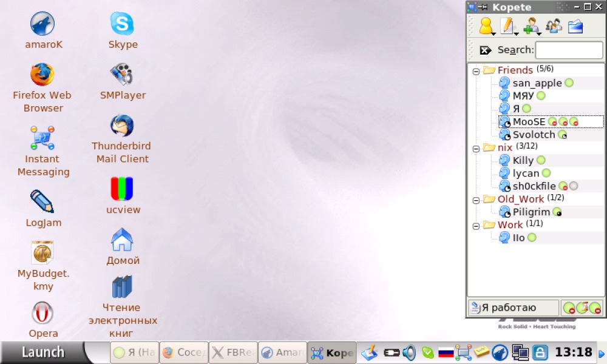Click the Kopete tray icon

click(463, 352)
